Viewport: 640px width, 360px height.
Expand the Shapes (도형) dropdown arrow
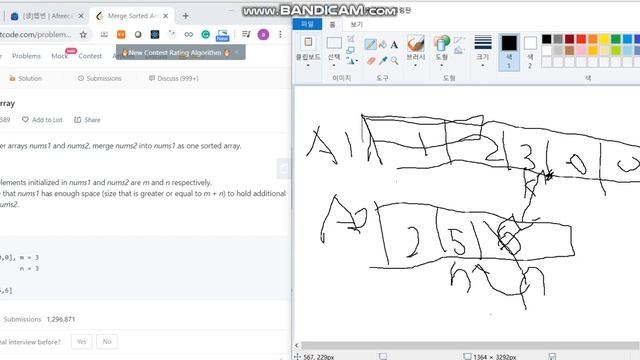[x=442, y=65]
